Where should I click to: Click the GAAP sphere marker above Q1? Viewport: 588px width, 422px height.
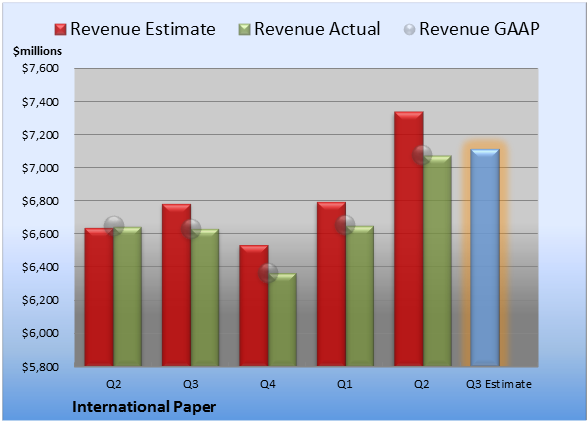pyautogui.click(x=345, y=225)
